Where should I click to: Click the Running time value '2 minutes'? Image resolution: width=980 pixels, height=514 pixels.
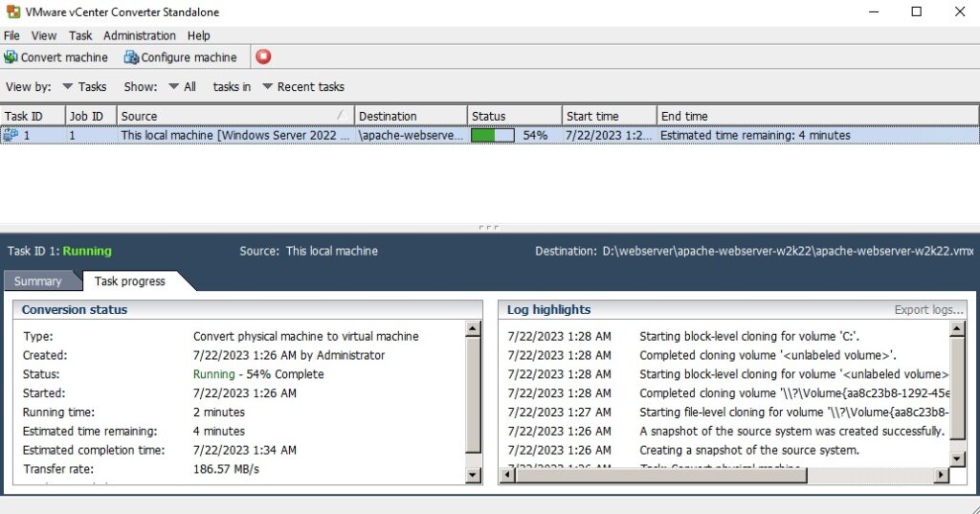coord(219,413)
